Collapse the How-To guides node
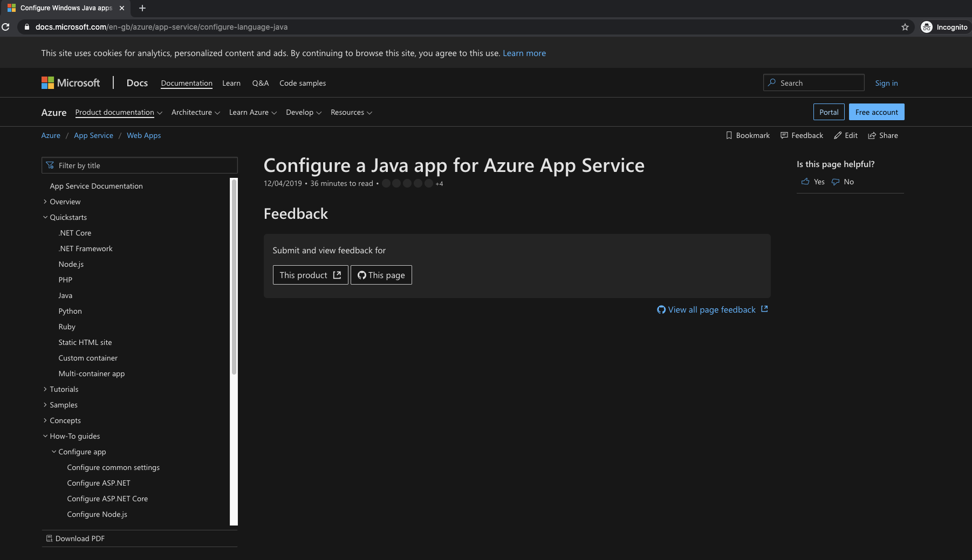The image size is (972, 560). [45, 436]
